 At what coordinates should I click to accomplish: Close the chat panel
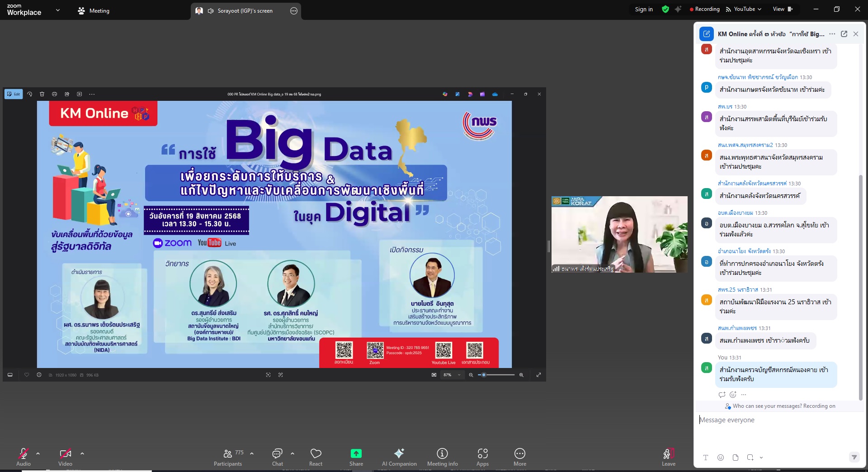coord(856,34)
